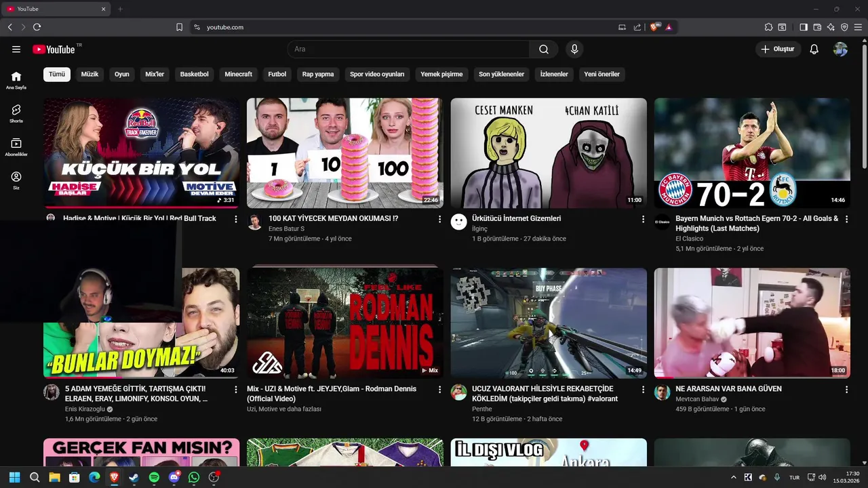Image resolution: width=868 pixels, height=488 pixels.
Task: Open more options for Bayern Munich video
Action: click(x=846, y=219)
